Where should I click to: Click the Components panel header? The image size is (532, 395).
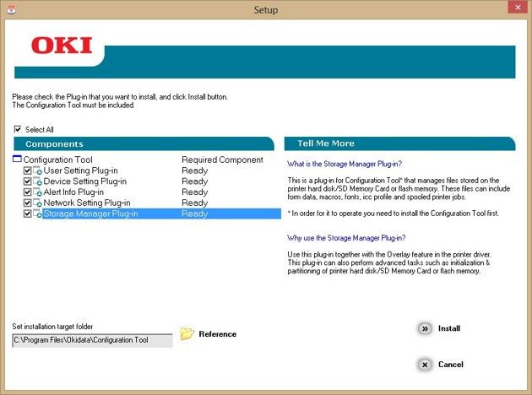144,143
